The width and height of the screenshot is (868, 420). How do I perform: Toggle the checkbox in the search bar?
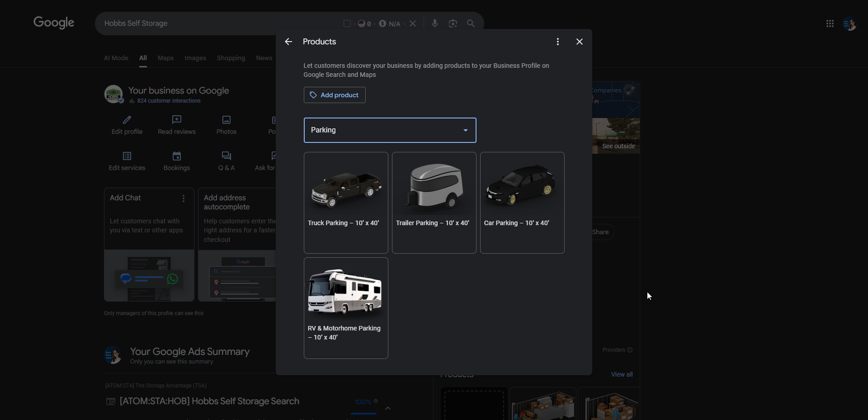(347, 24)
